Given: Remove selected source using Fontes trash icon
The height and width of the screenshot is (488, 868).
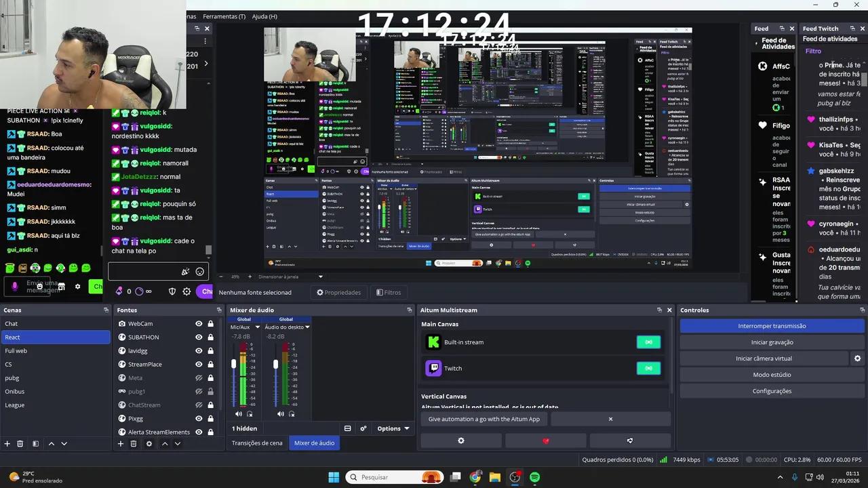Looking at the screenshot, I should point(134,444).
